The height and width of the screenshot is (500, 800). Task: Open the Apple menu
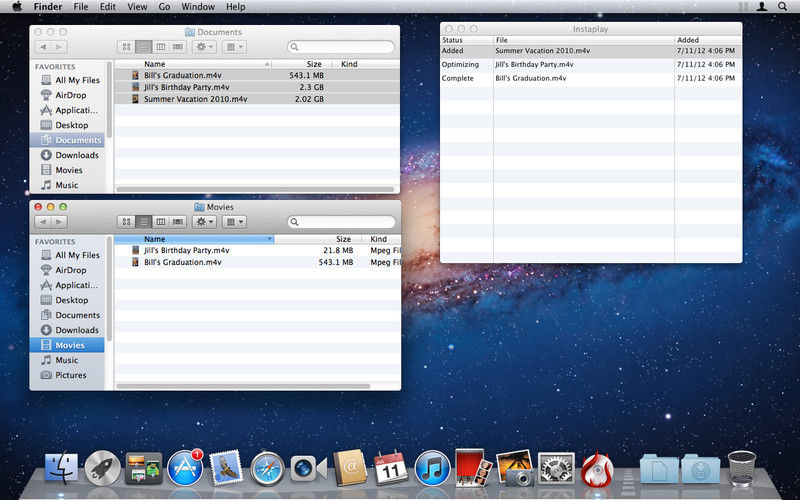[x=17, y=7]
